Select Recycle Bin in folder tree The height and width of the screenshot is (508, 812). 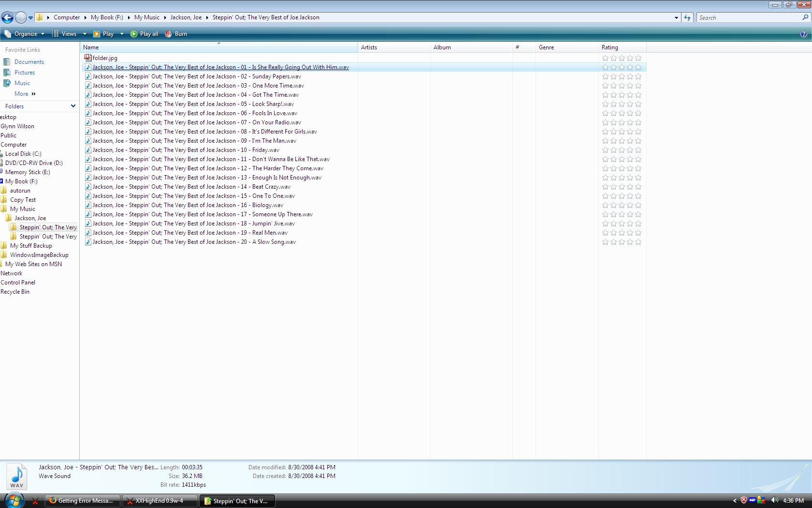15,292
